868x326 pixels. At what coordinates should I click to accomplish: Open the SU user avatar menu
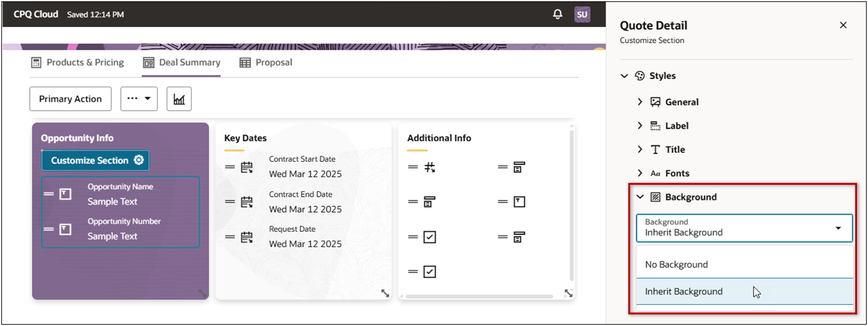pyautogui.click(x=582, y=15)
